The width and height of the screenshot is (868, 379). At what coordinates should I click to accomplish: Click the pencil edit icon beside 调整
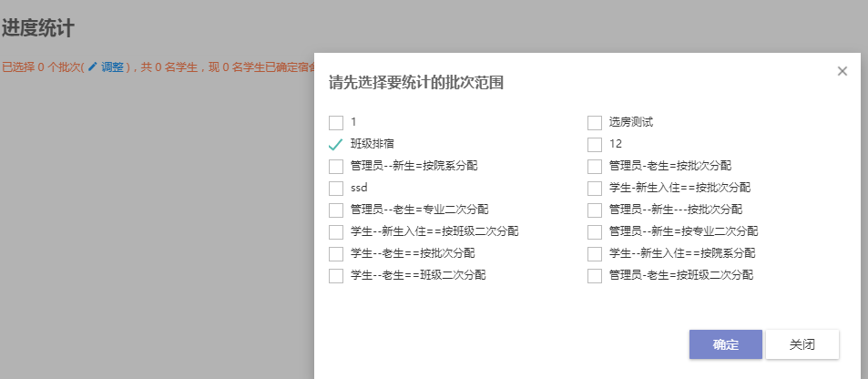92,67
